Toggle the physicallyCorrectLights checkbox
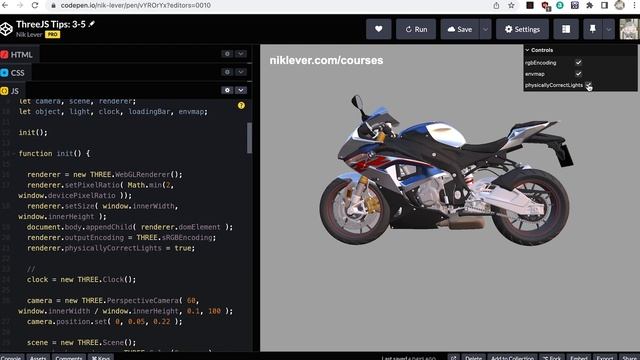 (588, 85)
